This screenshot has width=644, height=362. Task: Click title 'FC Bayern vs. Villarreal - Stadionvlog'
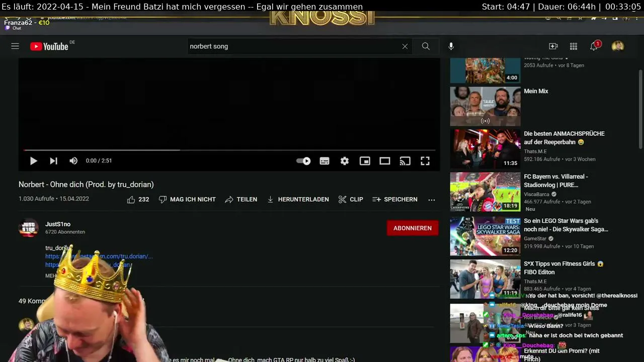556,180
